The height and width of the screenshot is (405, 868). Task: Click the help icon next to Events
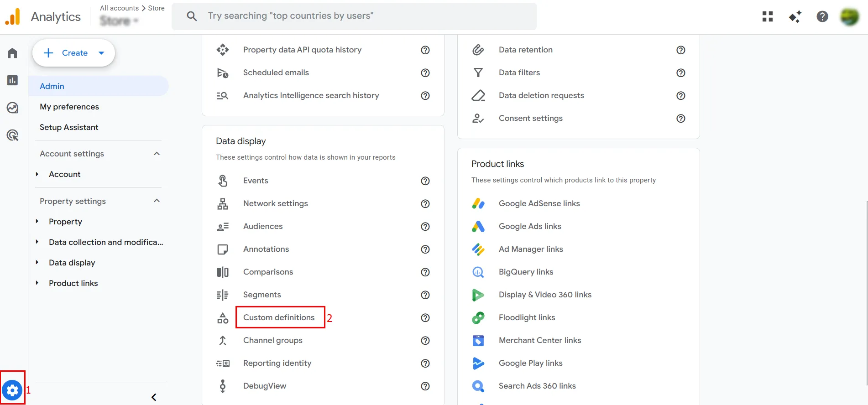click(425, 181)
